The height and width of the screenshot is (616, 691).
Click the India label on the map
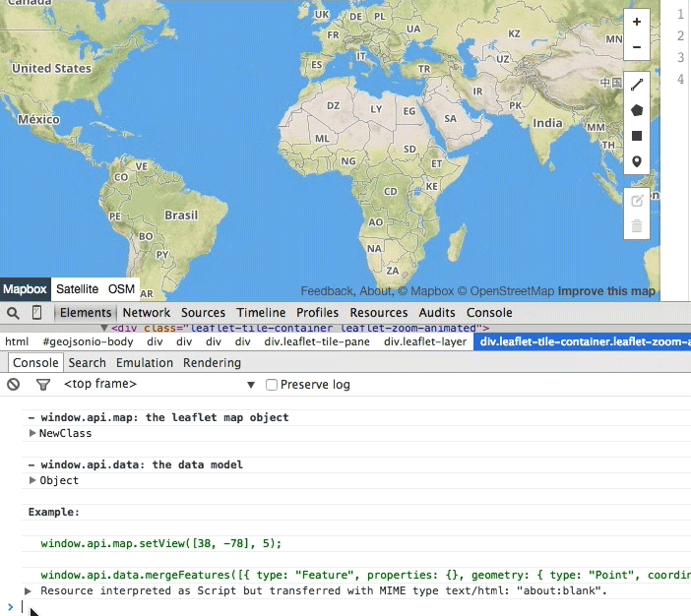coord(547,123)
